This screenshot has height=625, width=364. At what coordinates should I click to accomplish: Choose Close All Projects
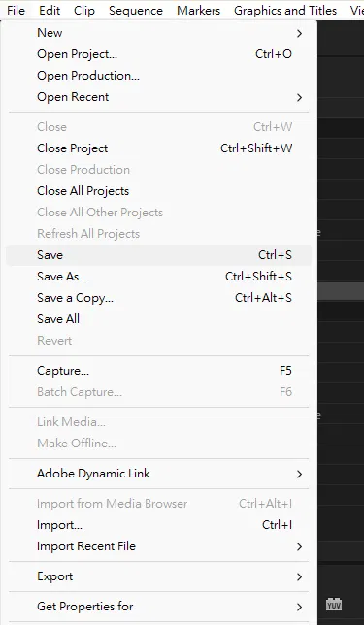point(158,191)
